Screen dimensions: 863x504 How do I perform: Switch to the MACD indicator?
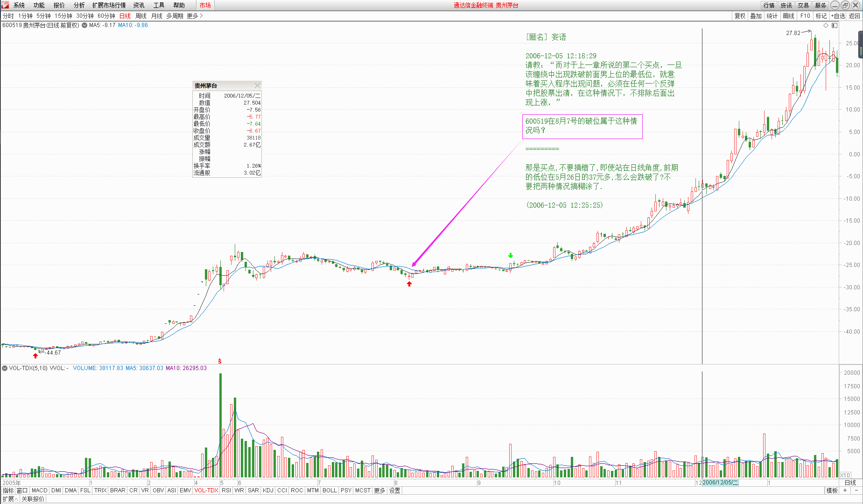tap(39, 490)
